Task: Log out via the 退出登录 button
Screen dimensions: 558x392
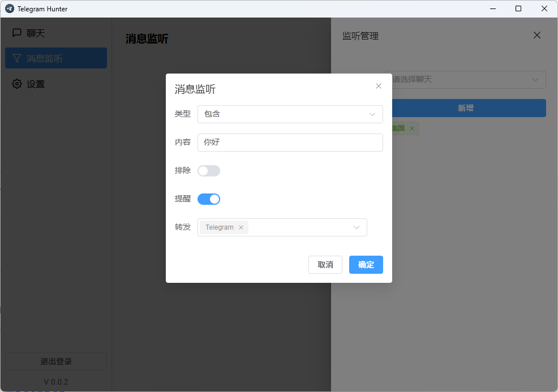Action: pos(55,361)
